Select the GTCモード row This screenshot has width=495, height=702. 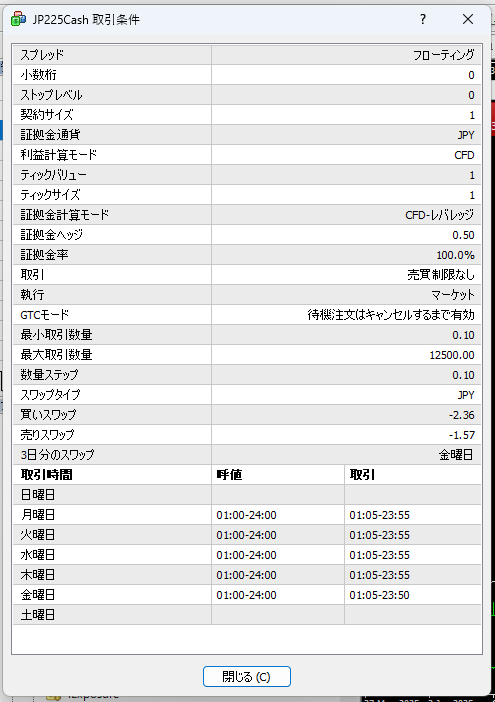pyautogui.click(x=247, y=315)
